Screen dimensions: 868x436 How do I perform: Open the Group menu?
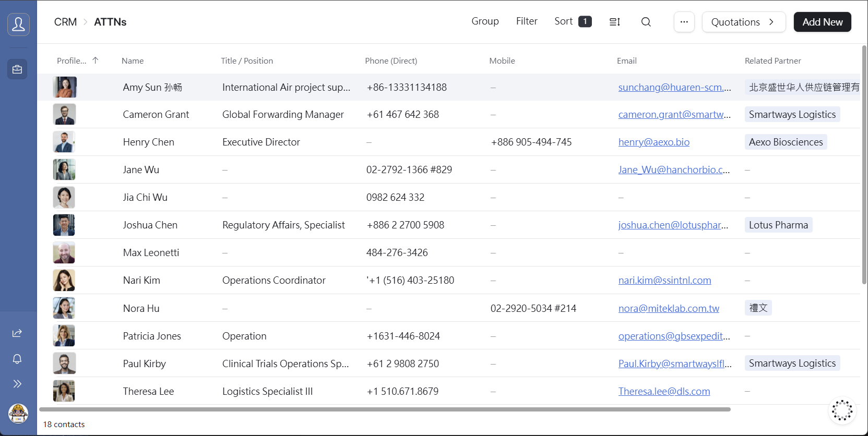(x=485, y=21)
